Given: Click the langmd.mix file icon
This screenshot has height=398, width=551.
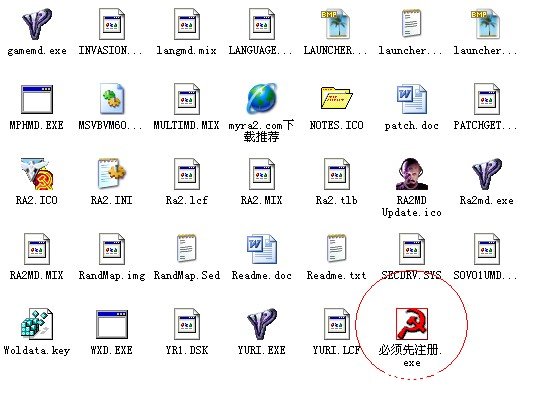Looking at the screenshot, I should (x=187, y=24).
